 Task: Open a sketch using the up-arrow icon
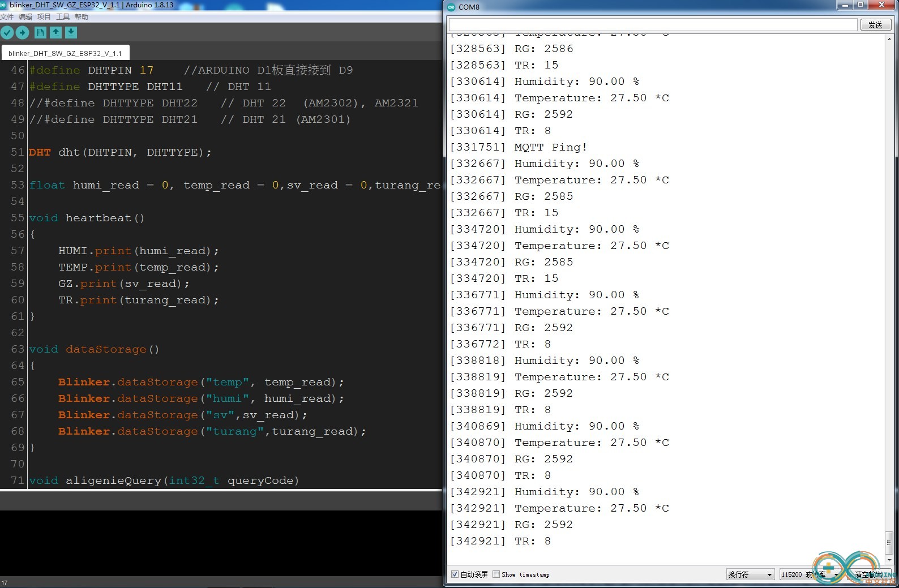pos(55,33)
